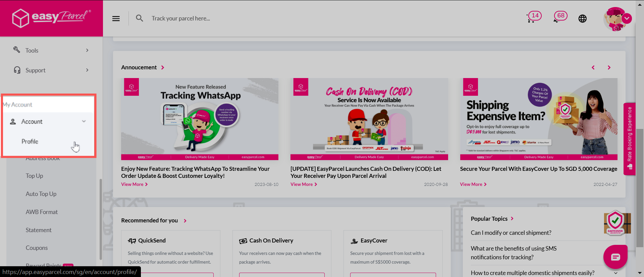
Task: Open Statement in sidebar
Action: (39, 230)
